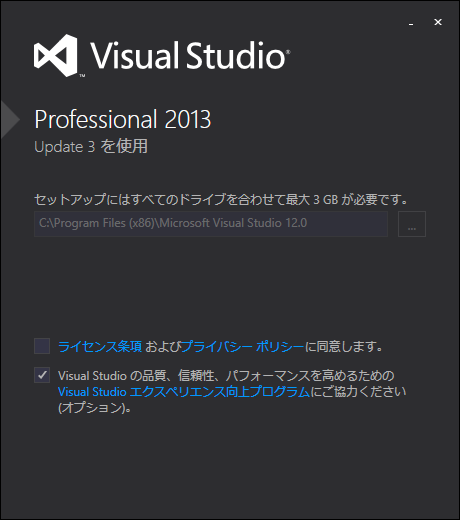Check the license terms agreement checkbox
The image size is (460, 520).
coord(42,346)
